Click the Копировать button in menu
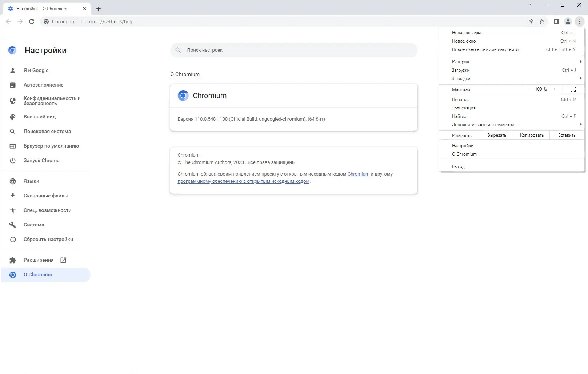The width and height of the screenshot is (588, 374). (x=532, y=135)
